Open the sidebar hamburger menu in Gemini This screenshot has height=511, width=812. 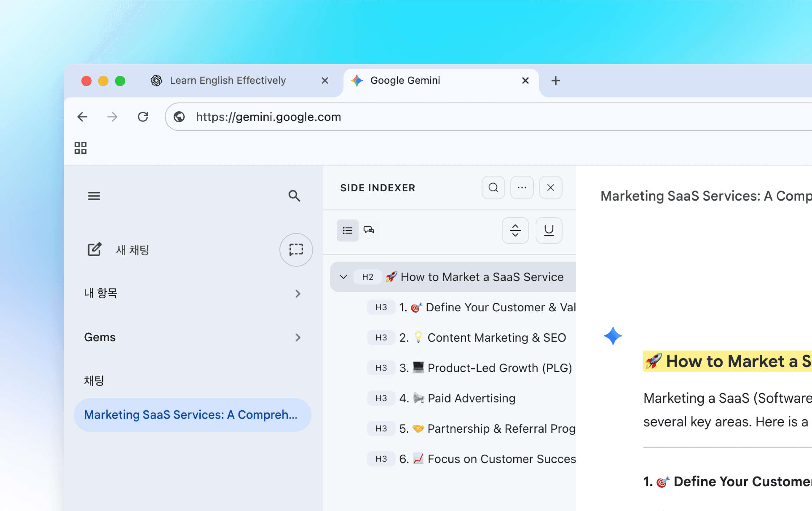coord(94,196)
